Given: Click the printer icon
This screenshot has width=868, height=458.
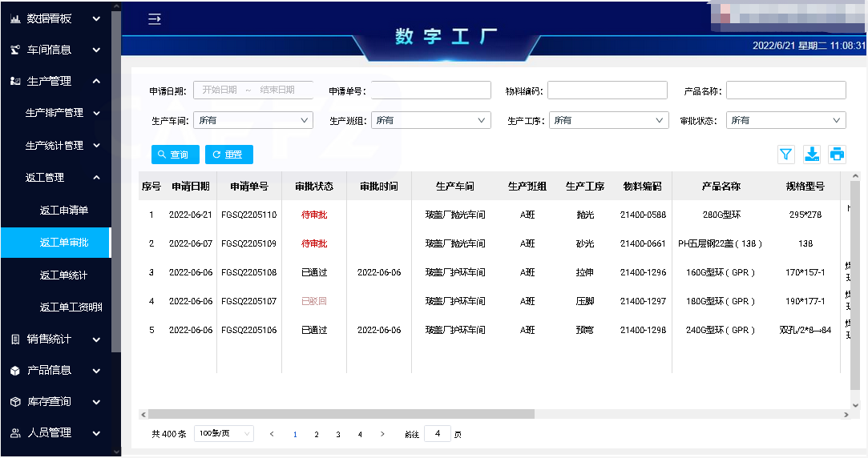Looking at the screenshot, I should [x=838, y=155].
